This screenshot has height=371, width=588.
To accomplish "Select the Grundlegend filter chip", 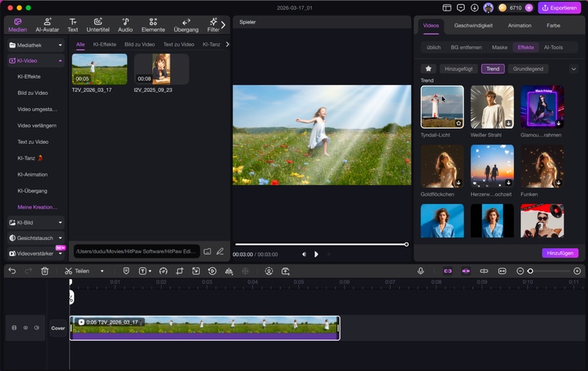I will click(x=528, y=68).
